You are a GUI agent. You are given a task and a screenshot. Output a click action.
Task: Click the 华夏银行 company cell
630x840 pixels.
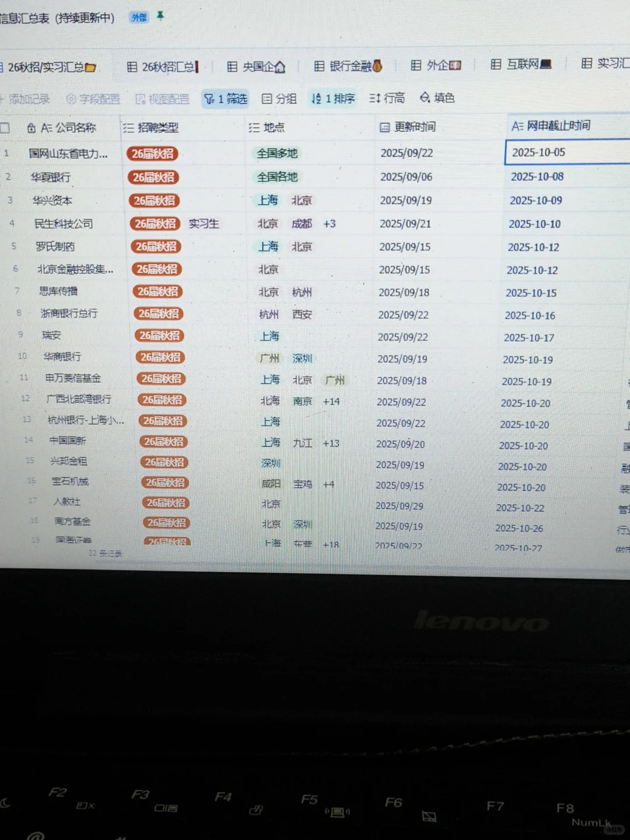tap(51, 177)
